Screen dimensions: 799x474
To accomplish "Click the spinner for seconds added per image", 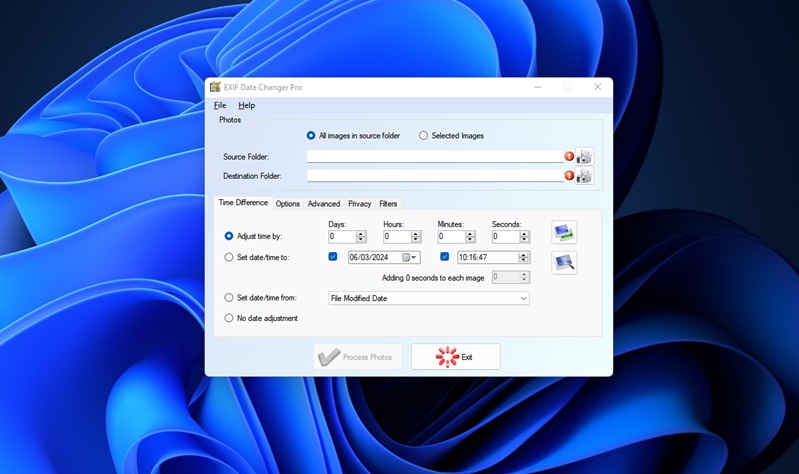I will pos(524,277).
